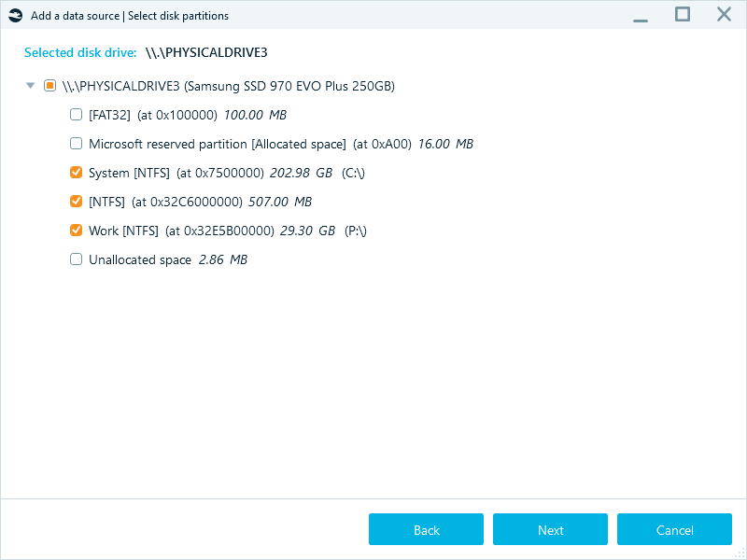Image resolution: width=747 pixels, height=560 pixels.
Task: Click the Microsoft reserved partition row
Action: click(233, 143)
